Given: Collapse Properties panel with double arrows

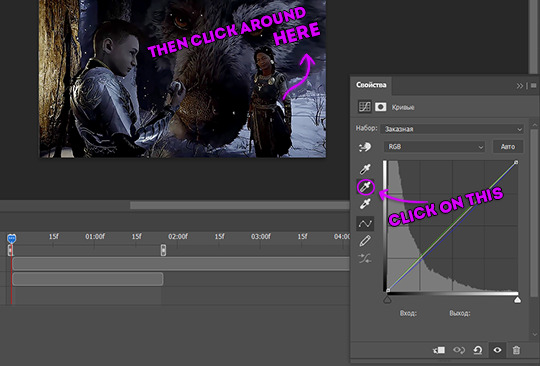Looking at the screenshot, I should [x=520, y=86].
